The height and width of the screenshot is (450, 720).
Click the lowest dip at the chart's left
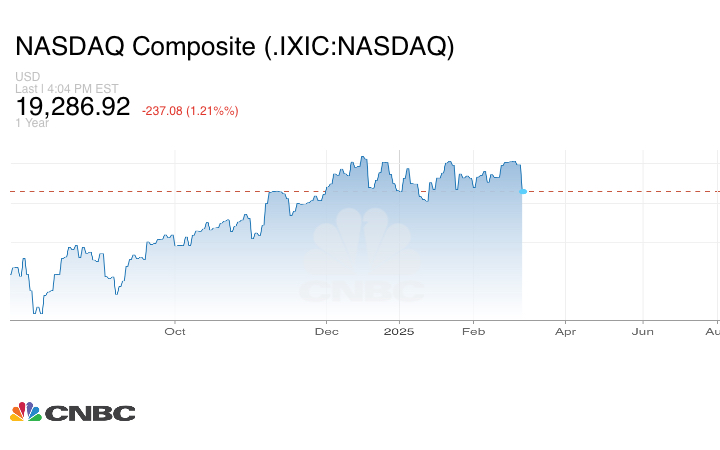pyautogui.click(x=38, y=312)
